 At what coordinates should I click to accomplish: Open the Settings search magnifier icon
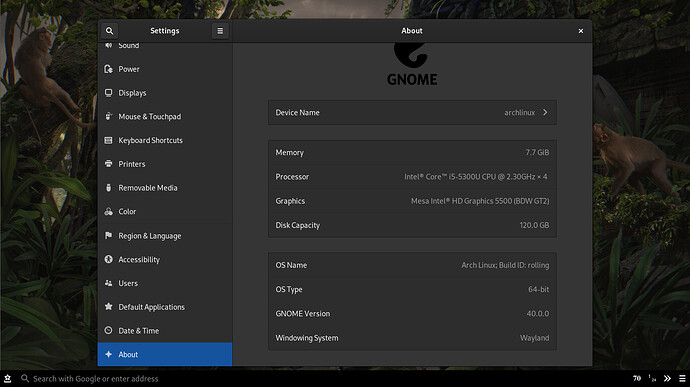tap(109, 31)
